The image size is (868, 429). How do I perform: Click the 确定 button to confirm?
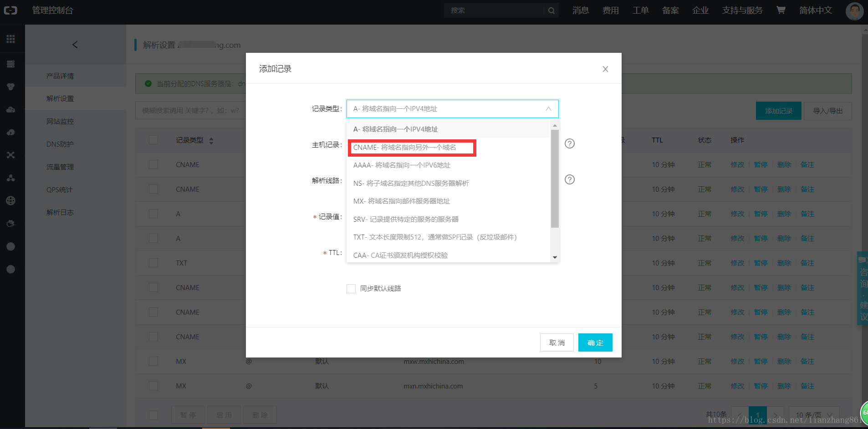point(595,342)
